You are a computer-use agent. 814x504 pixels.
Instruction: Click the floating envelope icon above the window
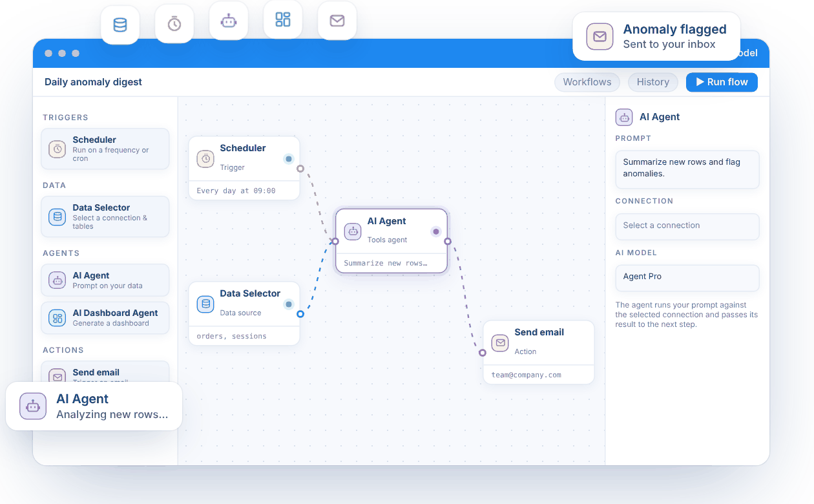click(x=337, y=21)
